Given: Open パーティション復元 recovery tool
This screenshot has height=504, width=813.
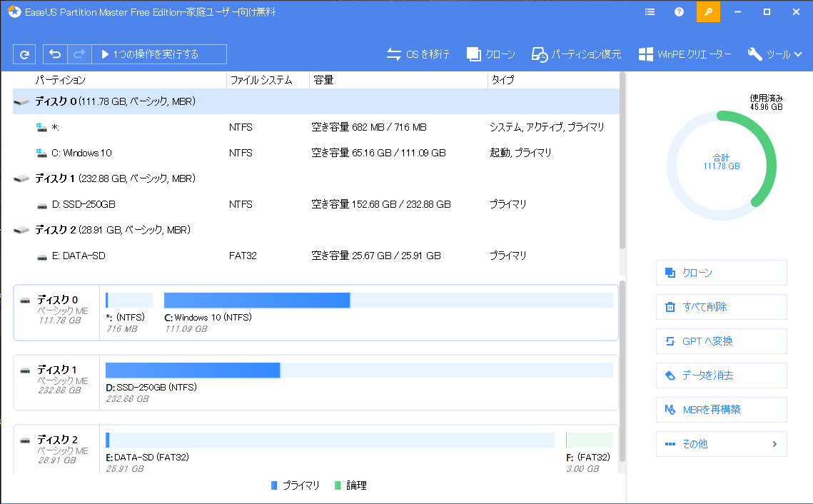Looking at the screenshot, I should coord(576,54).
